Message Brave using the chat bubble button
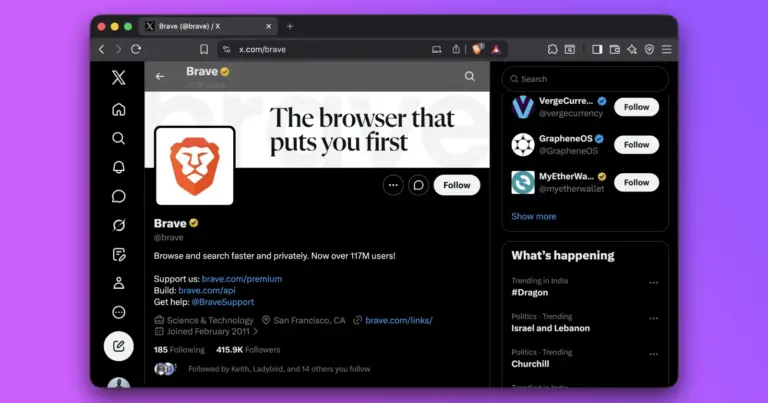768x403 pixels. 418,185
